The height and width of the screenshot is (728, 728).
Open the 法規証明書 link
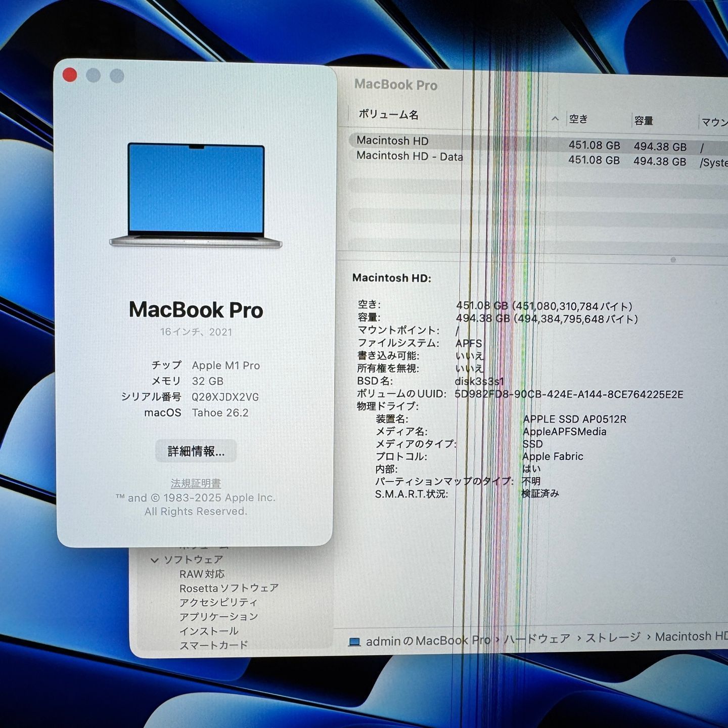[196, 483]
